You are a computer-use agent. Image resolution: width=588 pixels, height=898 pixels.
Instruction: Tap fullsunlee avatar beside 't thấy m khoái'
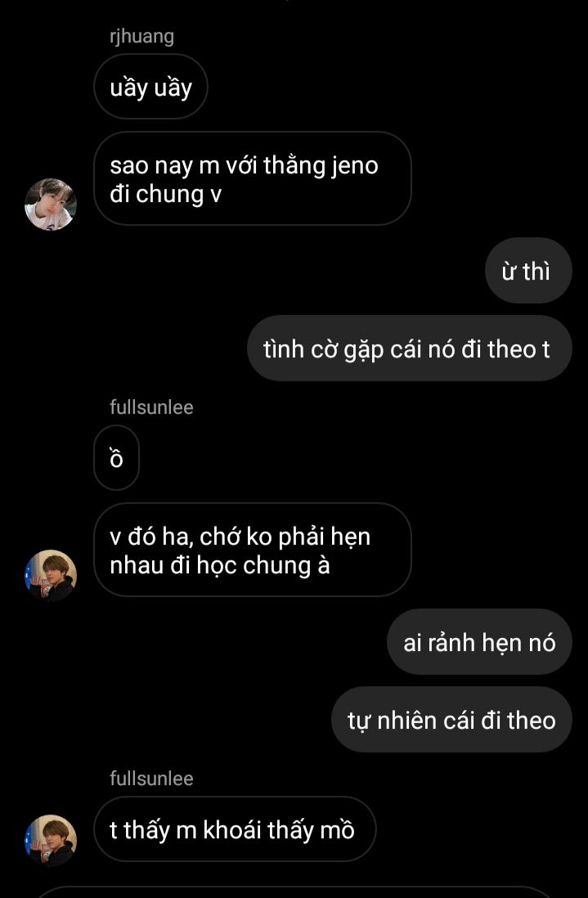(x=51, y=840)
